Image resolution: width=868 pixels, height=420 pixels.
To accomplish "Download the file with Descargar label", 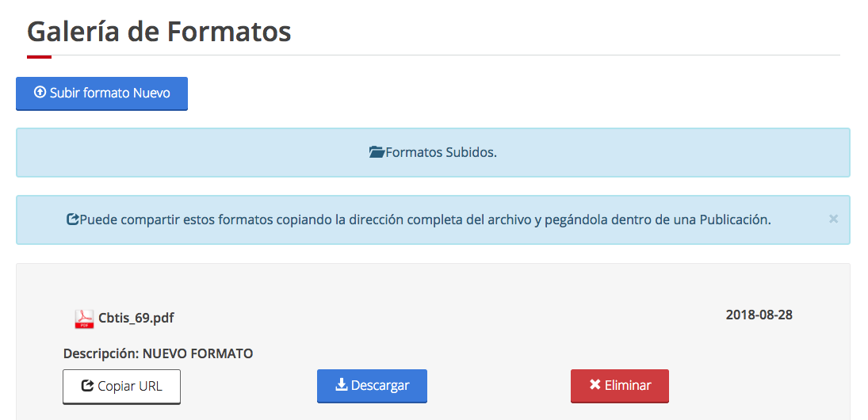I will [x=380, y=386].
